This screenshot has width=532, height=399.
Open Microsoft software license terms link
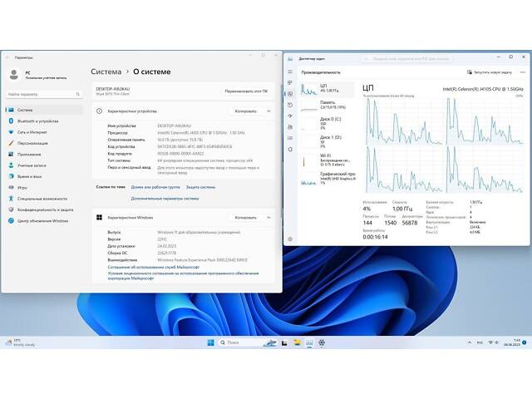[183, 275]
